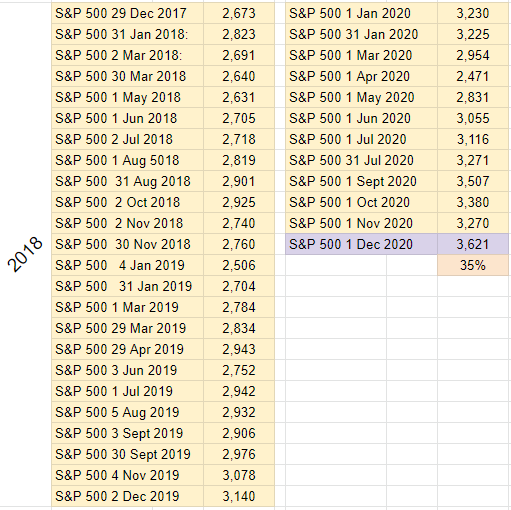Click the highlighted 3,621 value cell
The image size is (511, 510).
[473, 244]
